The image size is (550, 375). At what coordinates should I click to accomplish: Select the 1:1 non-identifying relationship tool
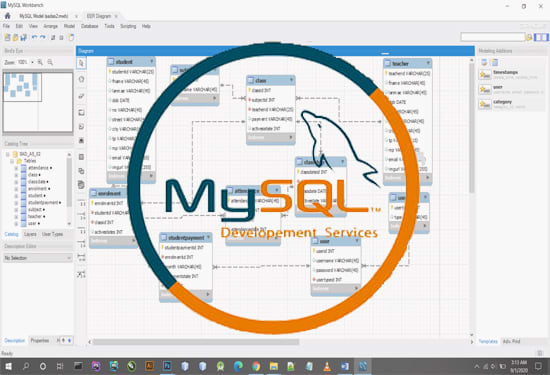(81, 204)
